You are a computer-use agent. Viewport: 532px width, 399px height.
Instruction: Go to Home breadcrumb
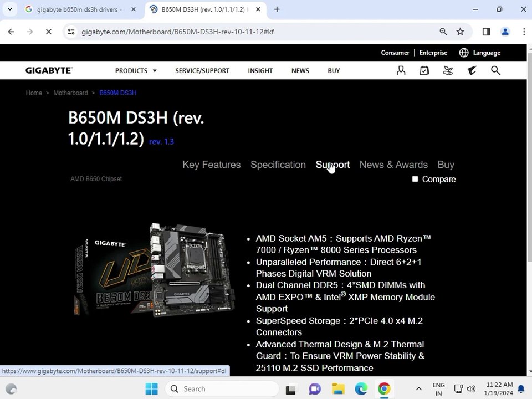click(x=34, y=93)
